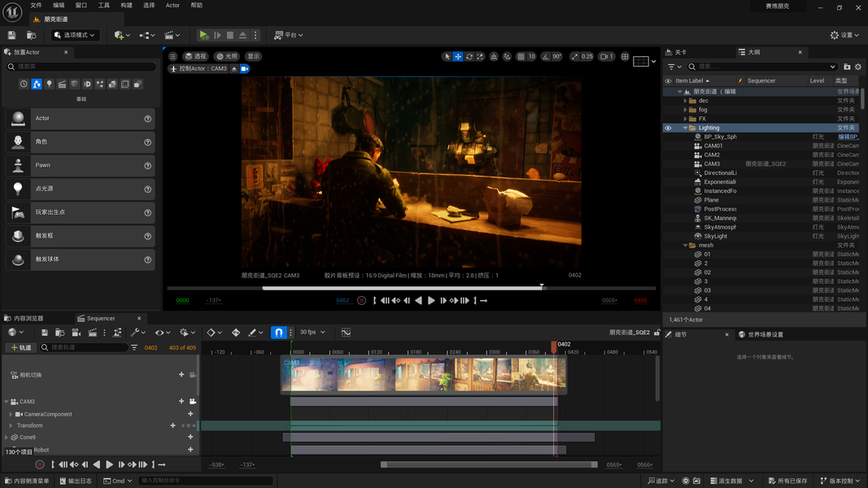Click the Sequencer horizontal range scrollbar
868x488 pixels.
click(x=489, y=464)
